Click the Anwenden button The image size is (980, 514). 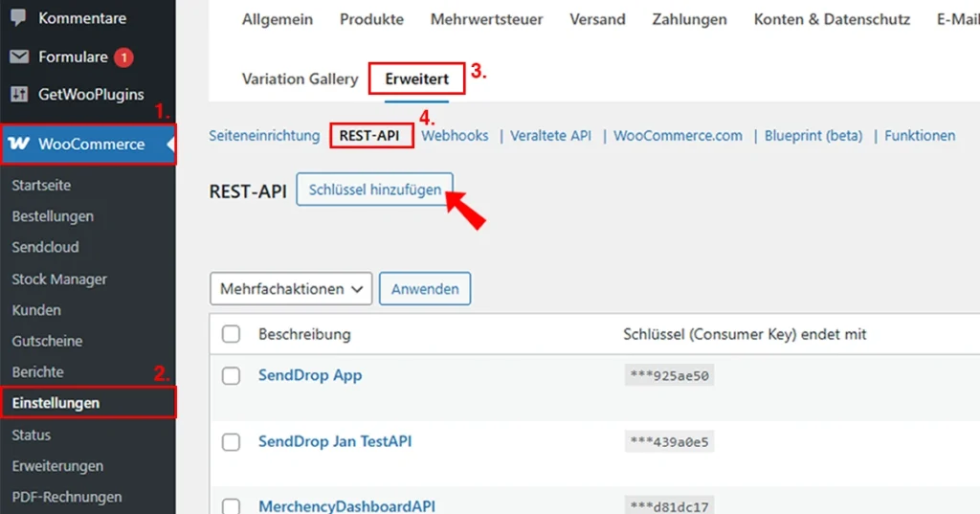(x=425, y=289)
